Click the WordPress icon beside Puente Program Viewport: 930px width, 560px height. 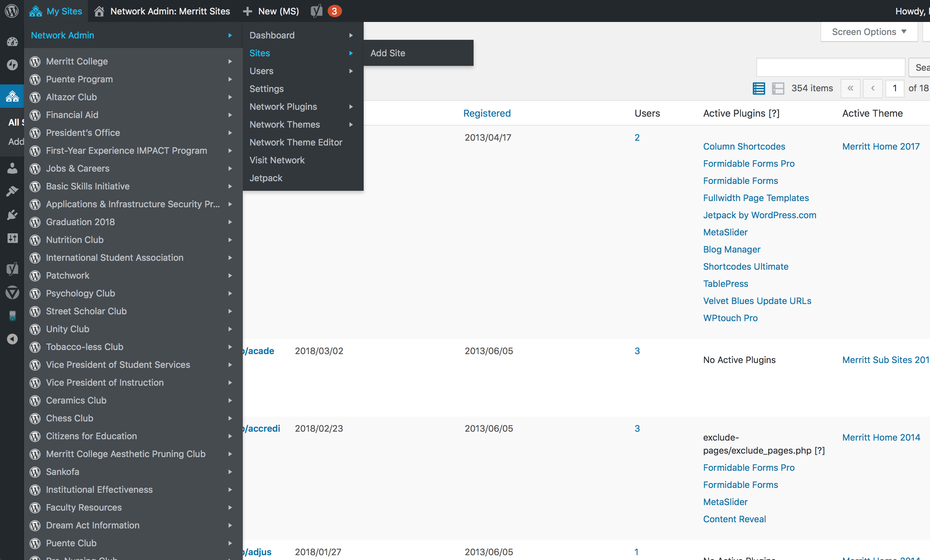pyautogui.click(x=35, y=79)
